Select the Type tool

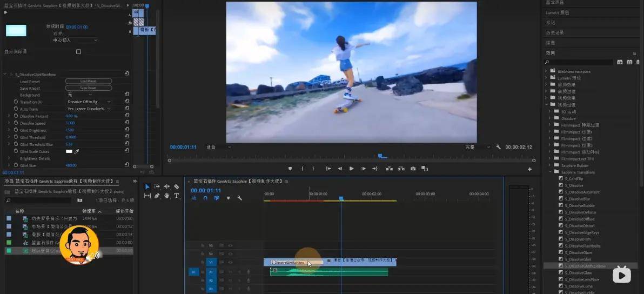pyautogui.click(x=177, y=196)
